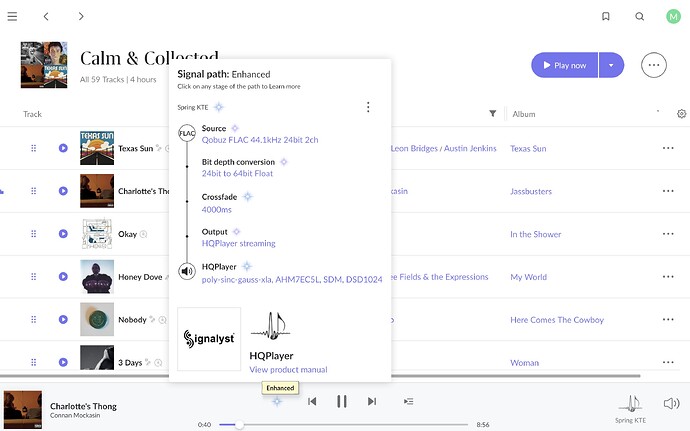Open more options for Jassbusters row

[x=668, y=191]
